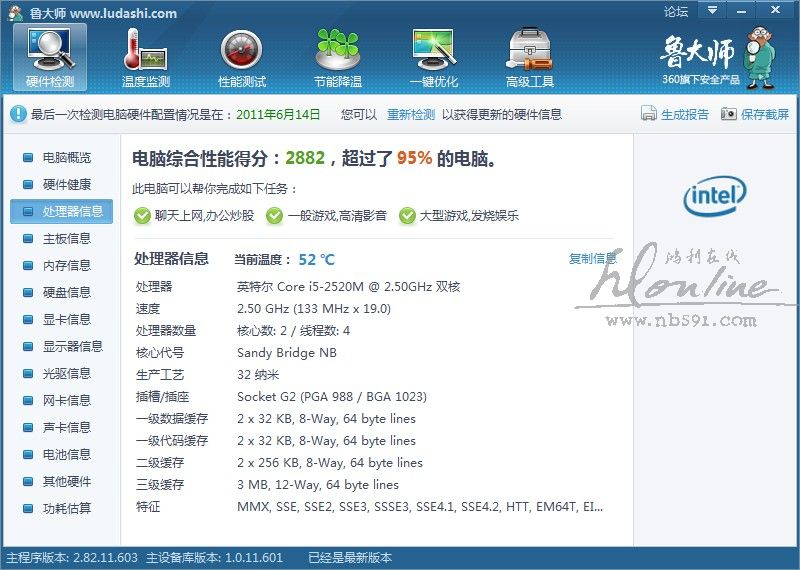Click the Socket G2 (PGA 988 / BGA 1023) value
Image resolution: width=800 pixels, height=570 pixels.
[332, 396]
